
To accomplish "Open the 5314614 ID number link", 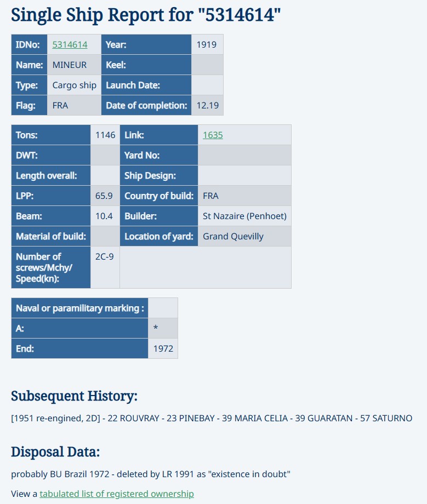I will [70, 44].
